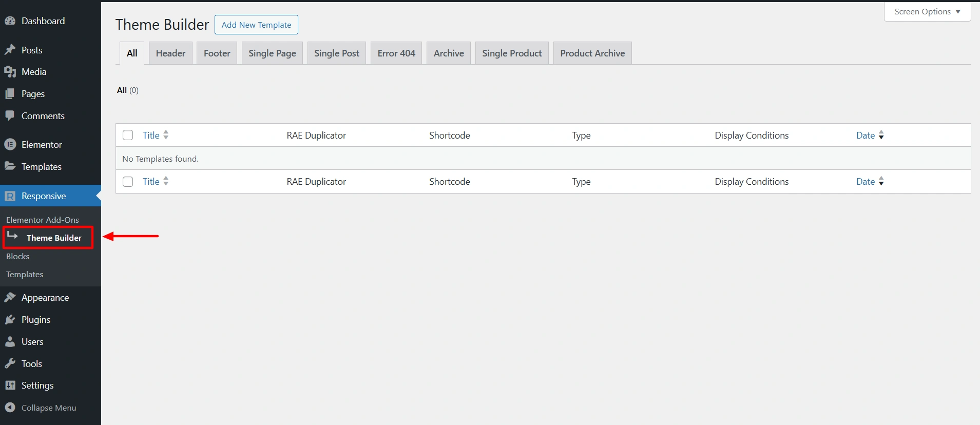Open the Posts menu label
The width and height of the screenshot is (980, 425).
click(32, 50)
